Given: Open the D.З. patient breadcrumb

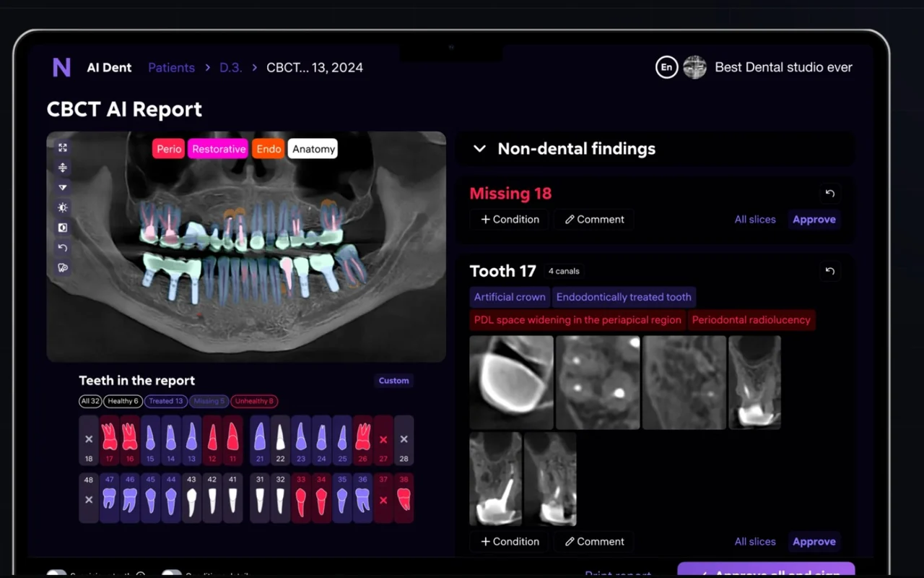Looking at the screenshot, I should pyautogui.click(x=230, y=67).
